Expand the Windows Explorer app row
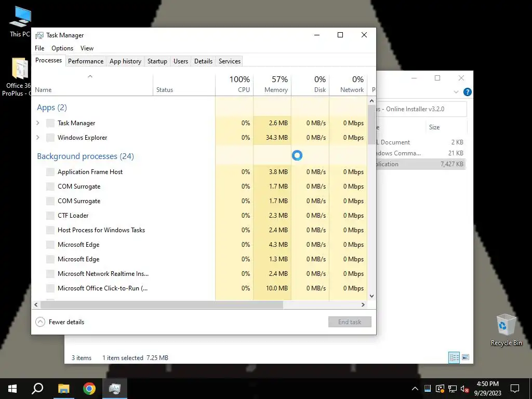Screen dimensions: 532x399 click(x=38, y=138)
